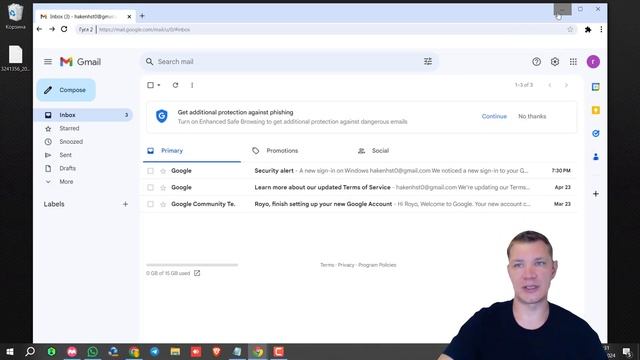The image size is (640, 360).
Task: Go back in the browser
Action: coord(39,29)
